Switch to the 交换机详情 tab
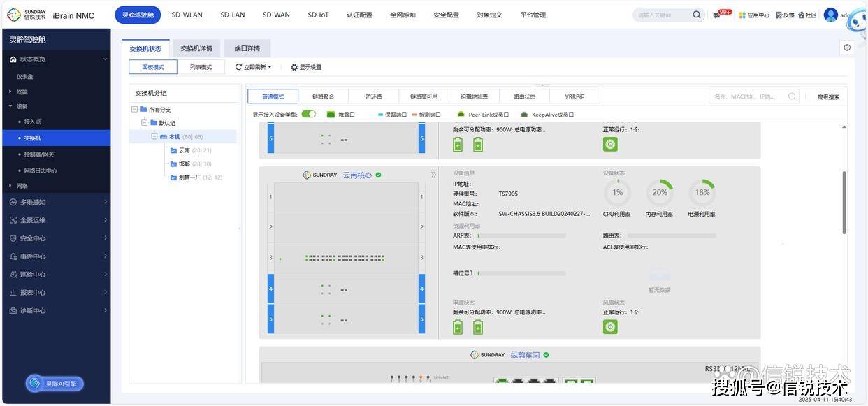Viewport: 868px width, 406px height. coord(196,48)
